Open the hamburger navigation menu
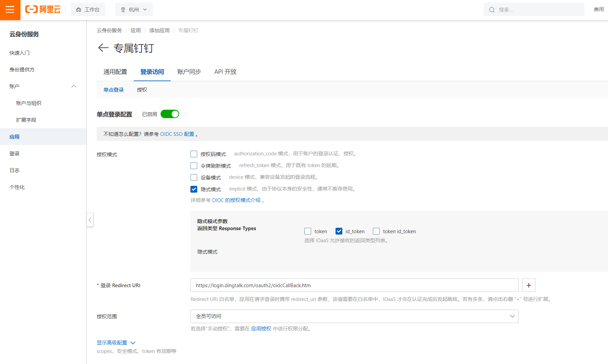 coord(10,10)
